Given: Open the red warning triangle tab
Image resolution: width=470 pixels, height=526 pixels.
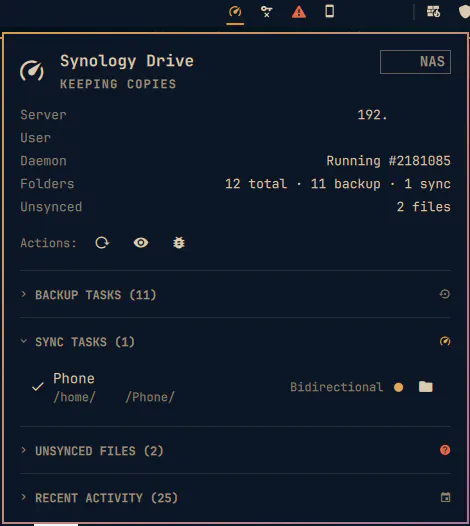Looking at the screenshot, I should 299,12.
